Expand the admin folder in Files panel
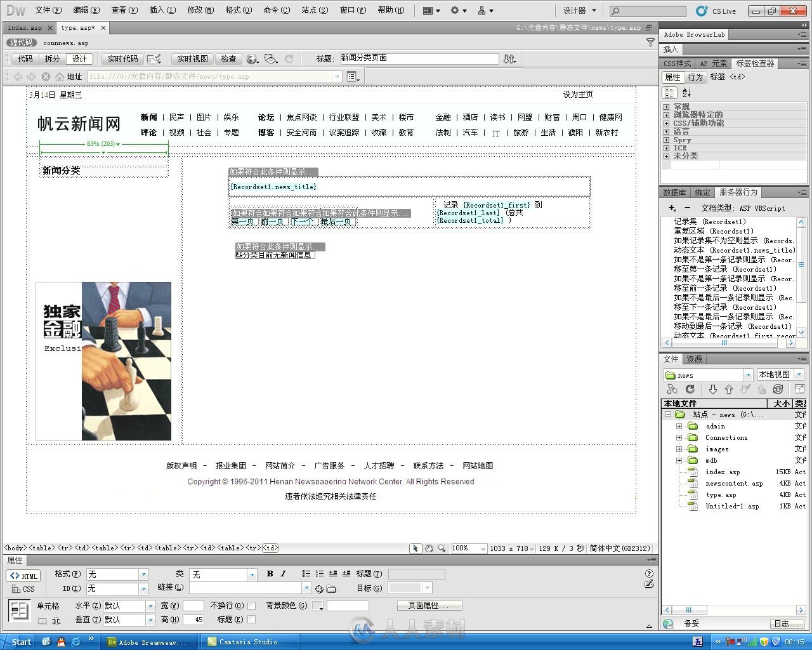This screenshot has height=650, width=812. pyautogui.click(x=679, y=427)
